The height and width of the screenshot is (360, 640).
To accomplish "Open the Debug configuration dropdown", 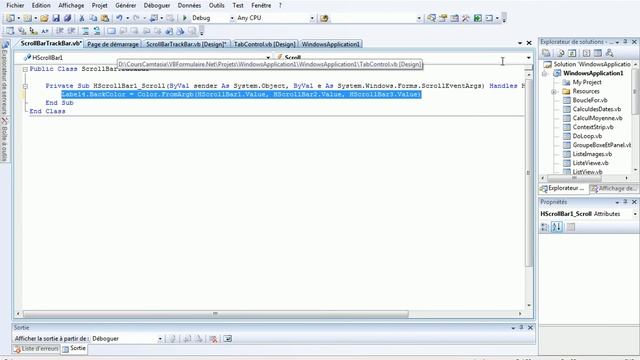I will [x=232, y=18].
